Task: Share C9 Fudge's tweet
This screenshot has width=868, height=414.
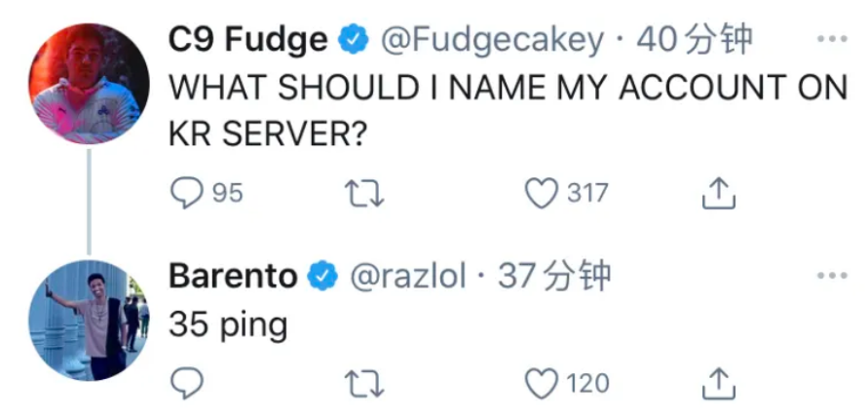Action: (x=716, y=194)
